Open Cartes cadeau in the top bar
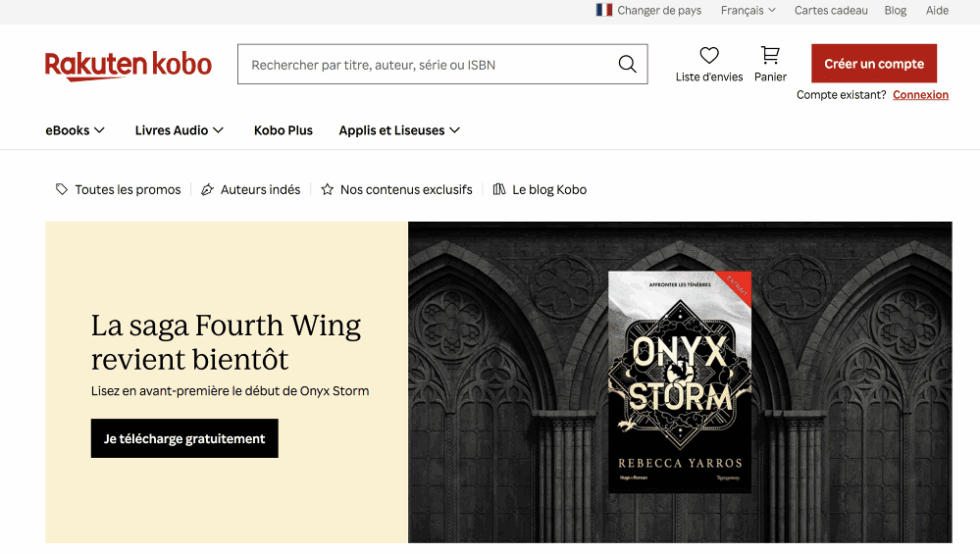The height and width of the screenshot is (554, 980). click(x=831, y=10)
